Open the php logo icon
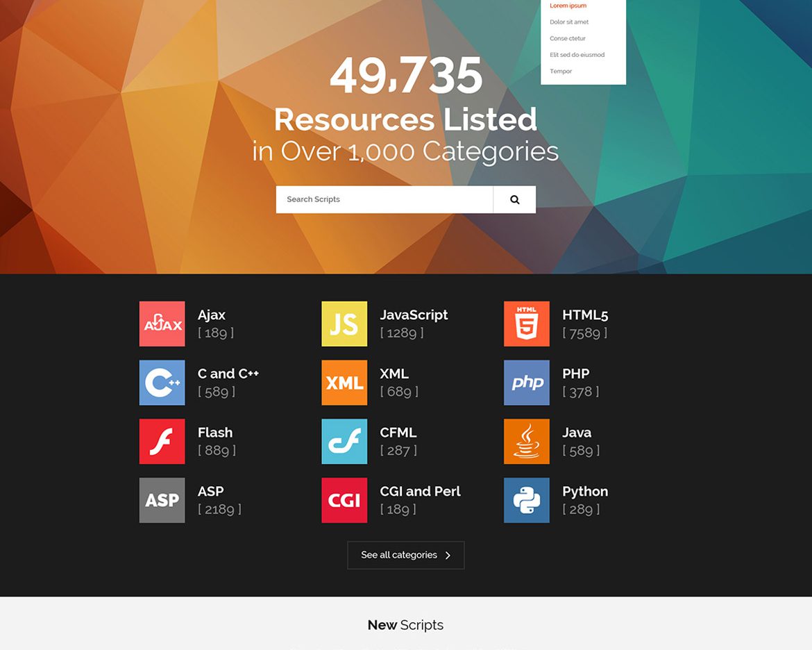 [x=527, y=383]
